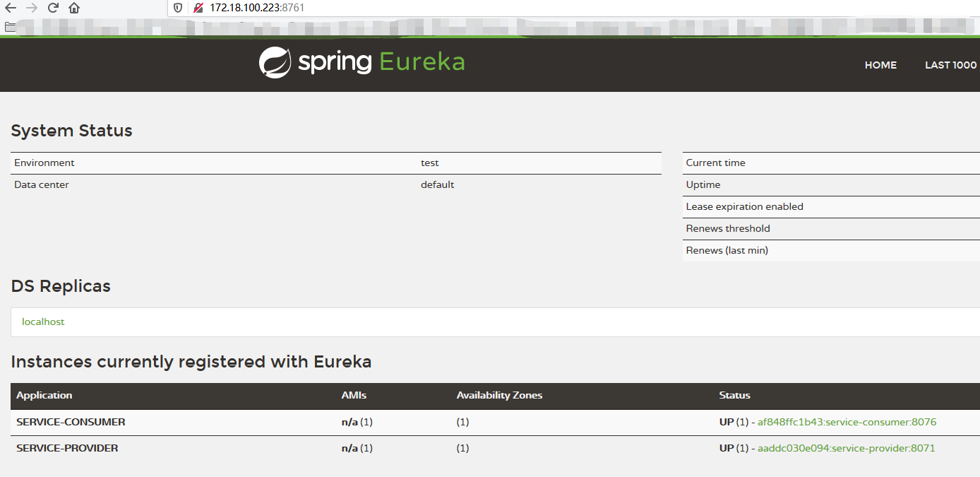Image resolution: width=980 pixels, height=477 pixels.
Task: Click the data center value "default"
Action: [x=437, y=184]
